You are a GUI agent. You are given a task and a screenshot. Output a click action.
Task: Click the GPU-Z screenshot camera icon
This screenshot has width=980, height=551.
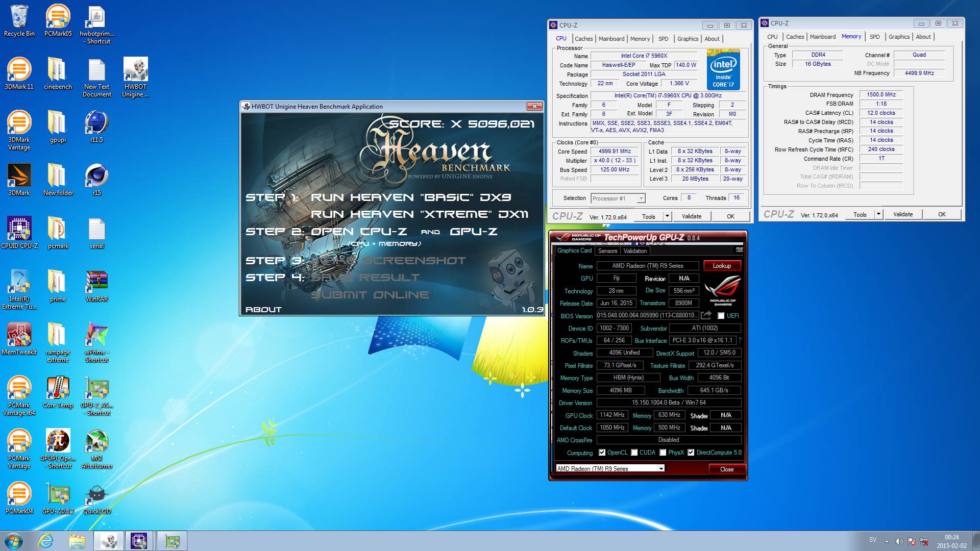[739, 250]
